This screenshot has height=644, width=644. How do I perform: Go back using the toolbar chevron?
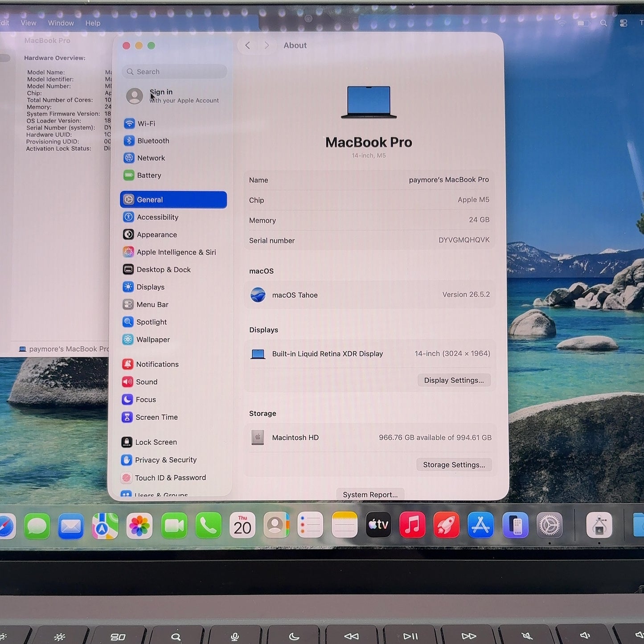coord(248,45)
